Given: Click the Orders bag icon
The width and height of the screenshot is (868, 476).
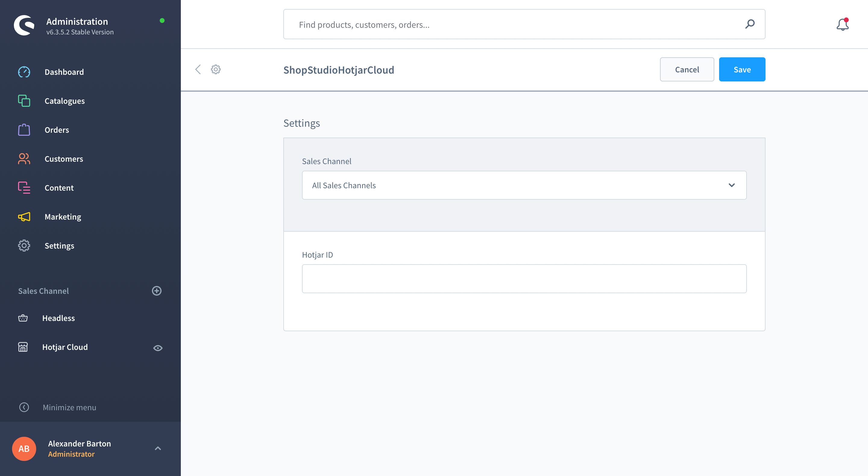Looking at the screenshot, I should 24,130.
